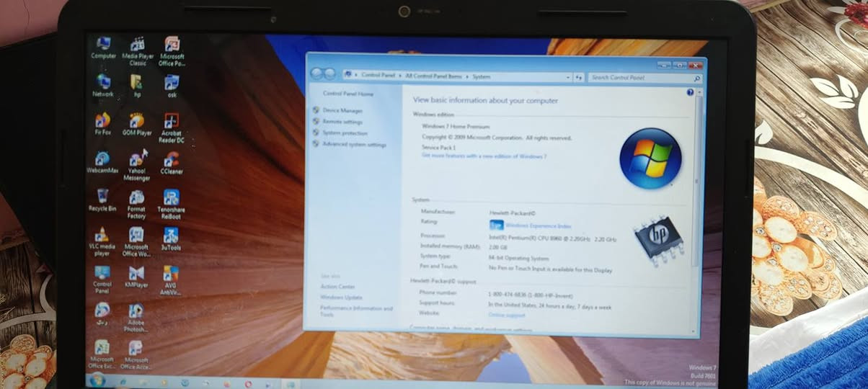Open 3uTools desktop icon
Viewport: 868px width, 389px height.
click(x=171, y=238)
